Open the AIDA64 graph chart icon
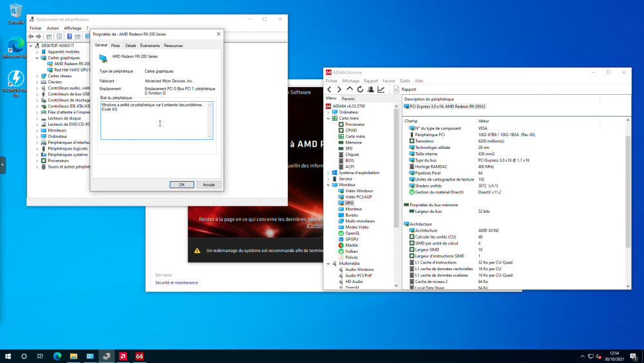 click(381, 89)
